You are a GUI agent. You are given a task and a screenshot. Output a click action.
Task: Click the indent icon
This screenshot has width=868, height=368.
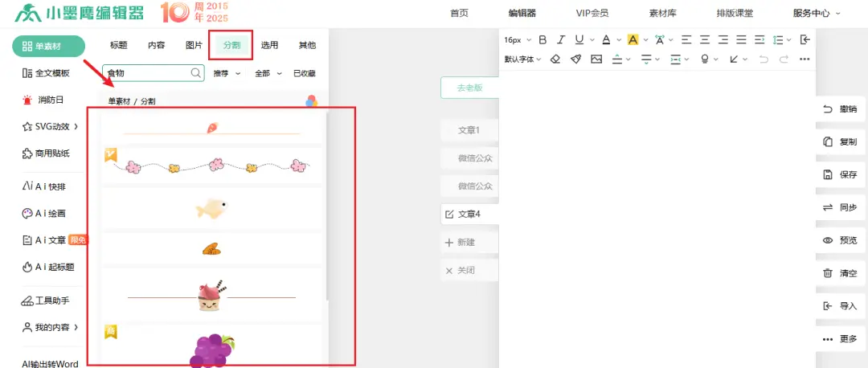[759, 40]
